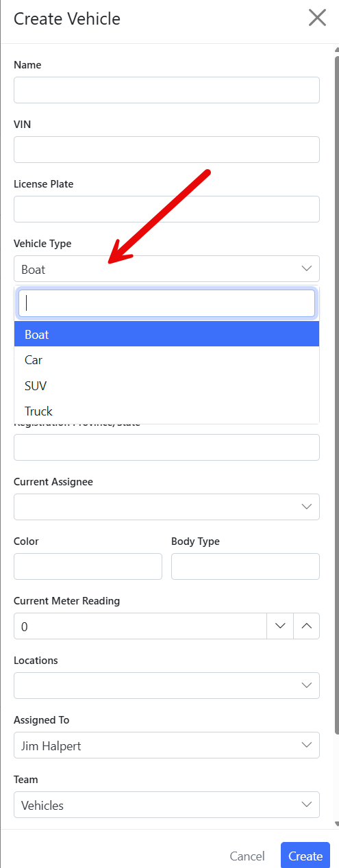The image size is (339, 868).
Task: Pick SUV in the dropdown list
Action: pos(166,385)
